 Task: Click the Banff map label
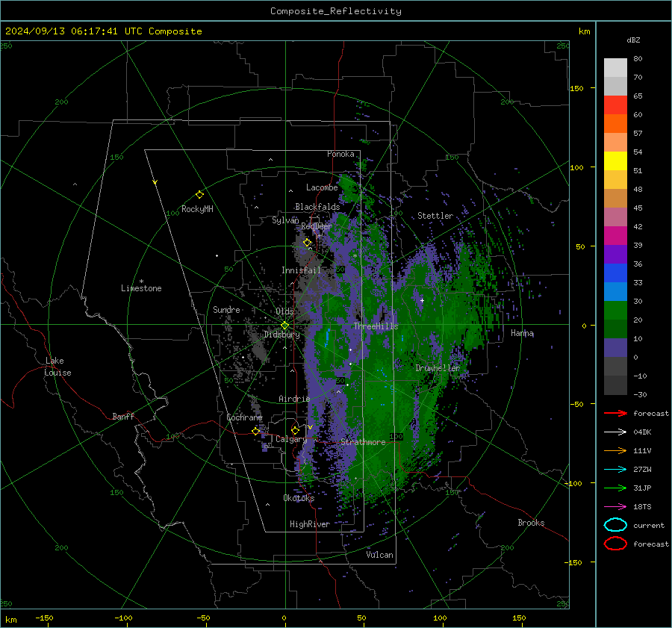click(123, 416)
